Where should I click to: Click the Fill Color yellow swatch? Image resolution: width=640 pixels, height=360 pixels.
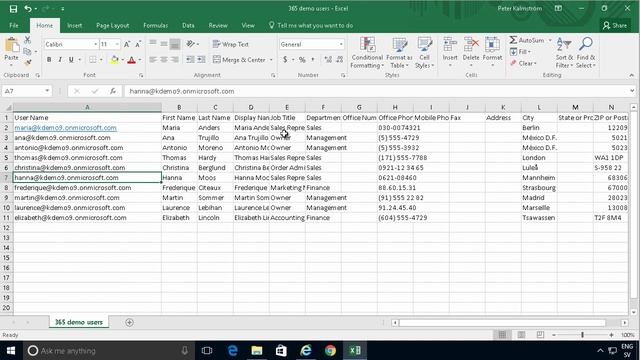(x=114, y=60)
